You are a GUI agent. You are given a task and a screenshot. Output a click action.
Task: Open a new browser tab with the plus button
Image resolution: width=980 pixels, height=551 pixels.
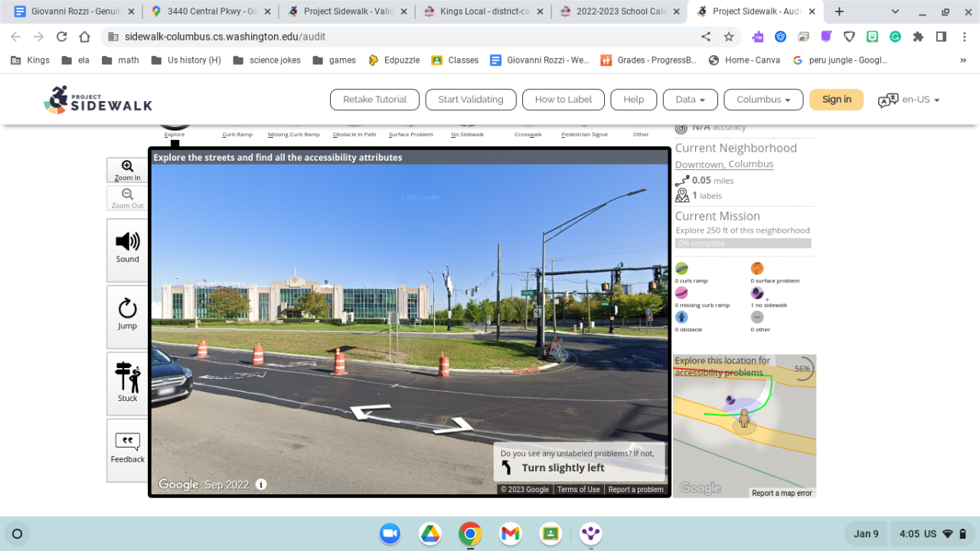tap(839, 11)
